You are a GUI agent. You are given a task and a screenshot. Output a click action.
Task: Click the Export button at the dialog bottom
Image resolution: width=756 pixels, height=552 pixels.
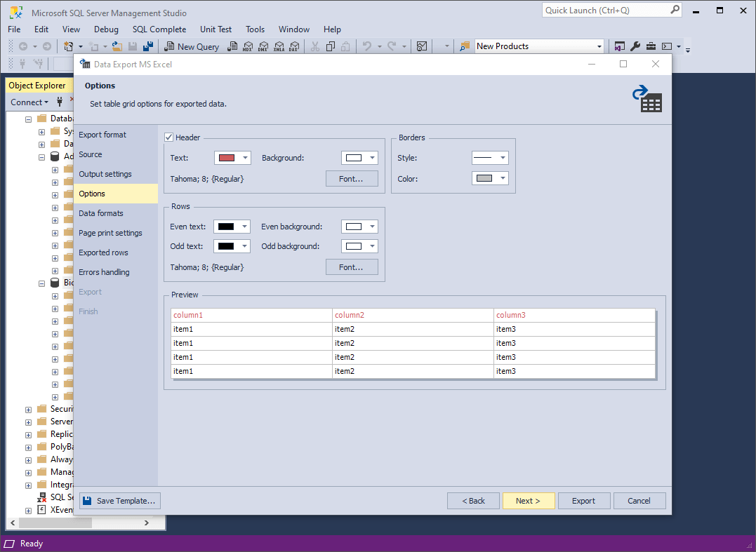pyautogui.click(x=584, y=501)
